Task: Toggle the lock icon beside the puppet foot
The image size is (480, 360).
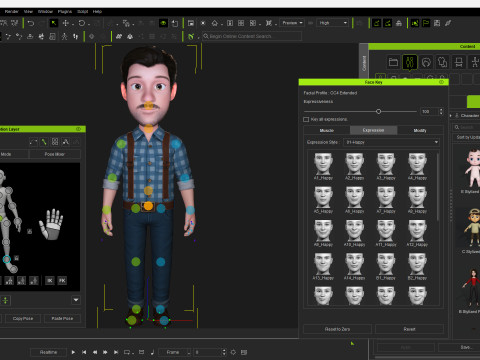Action: (x=17, y=258)
